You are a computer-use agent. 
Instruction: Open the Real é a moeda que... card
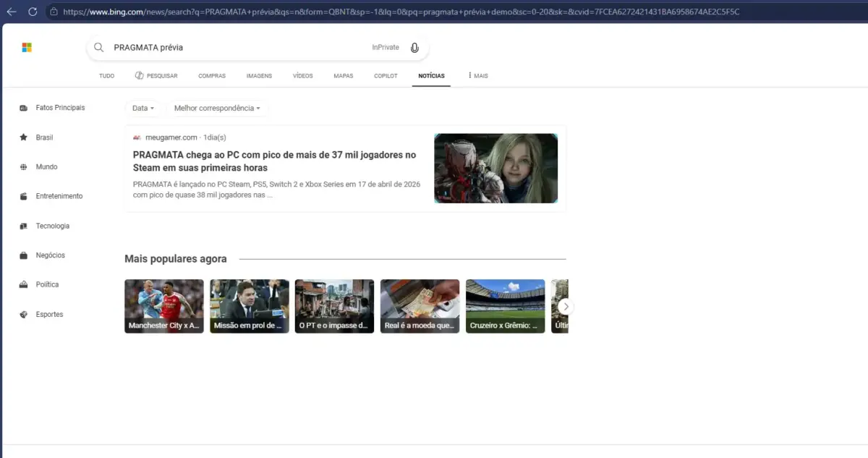[x=420, y=306]
